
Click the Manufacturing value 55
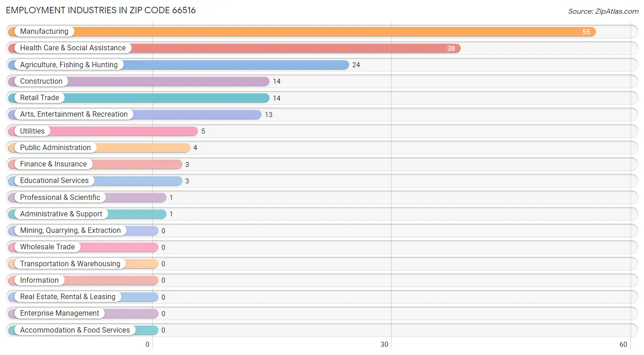coord(586,32)
